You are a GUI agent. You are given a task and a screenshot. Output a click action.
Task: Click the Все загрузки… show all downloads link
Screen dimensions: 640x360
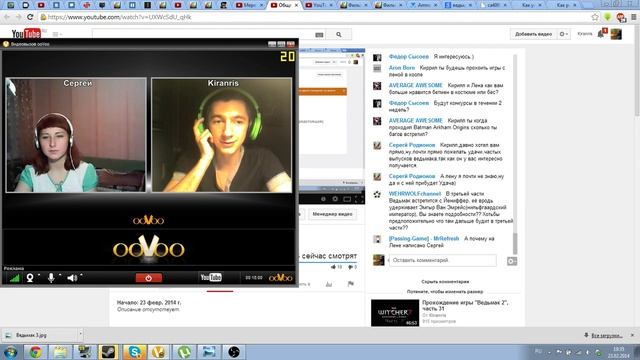coord(607,336)
